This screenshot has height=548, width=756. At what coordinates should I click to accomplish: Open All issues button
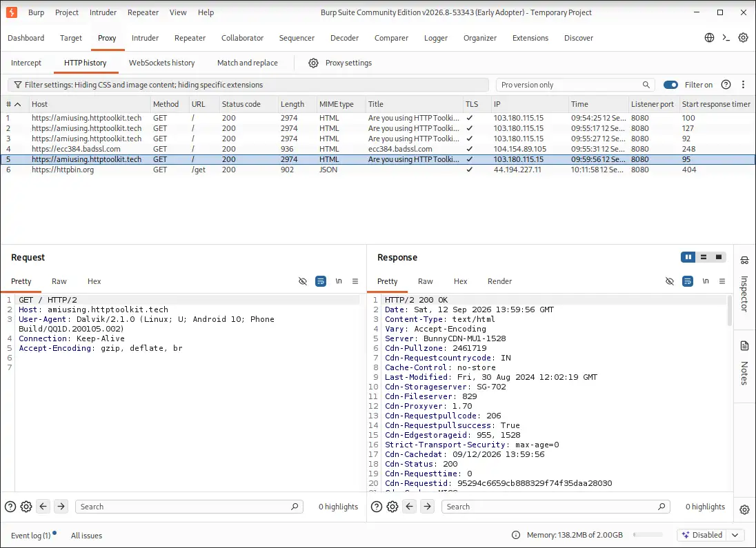[86, 536]
